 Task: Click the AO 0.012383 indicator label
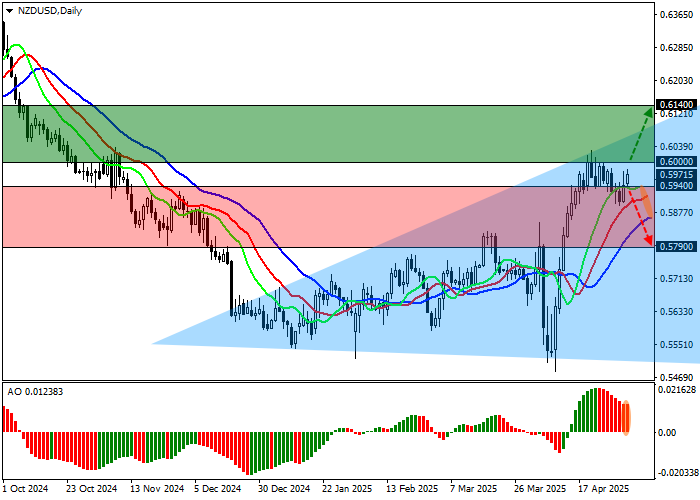[x=35, y=392]
